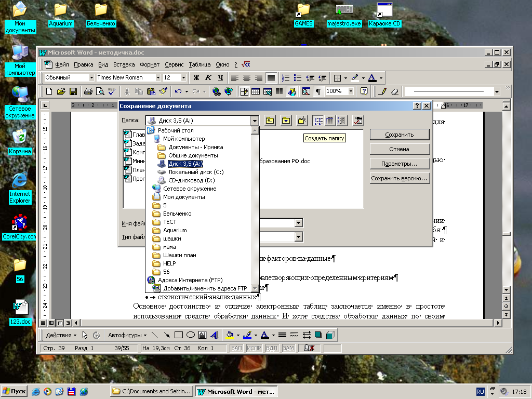
Task: Click font color A swatch in formatting toolbar
Action: pyautogui.click(x=372, y=78)
